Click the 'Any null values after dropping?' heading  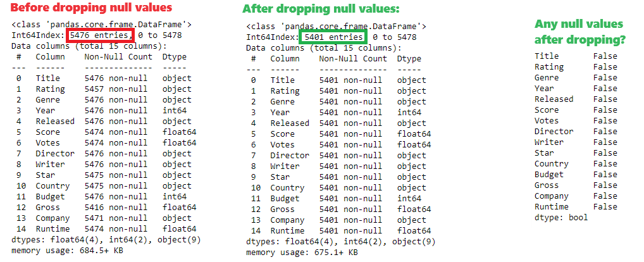click(579, 32)
